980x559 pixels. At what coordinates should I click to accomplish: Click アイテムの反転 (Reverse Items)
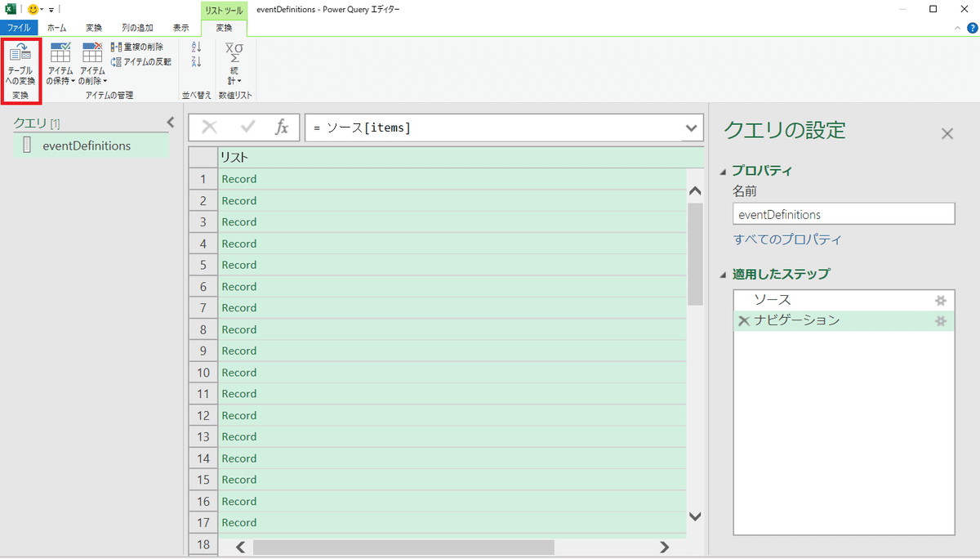[x=141, y=61]
